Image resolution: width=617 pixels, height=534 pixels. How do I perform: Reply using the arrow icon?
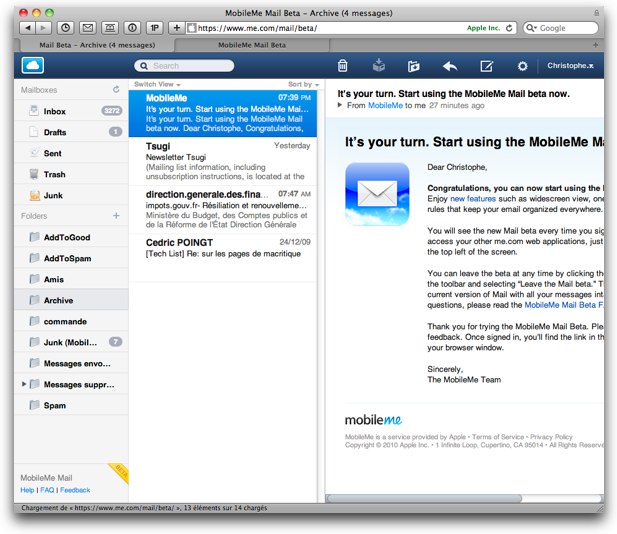[450, 66]
